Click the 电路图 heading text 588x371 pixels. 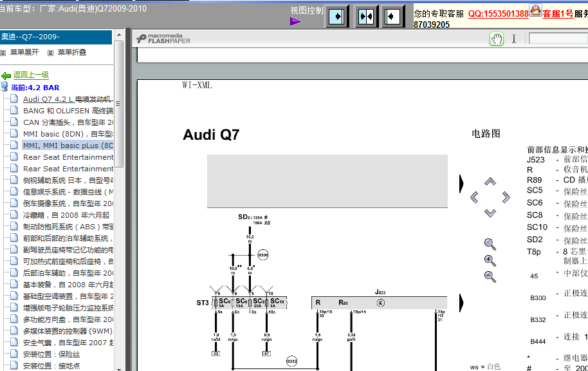point(486,134)
